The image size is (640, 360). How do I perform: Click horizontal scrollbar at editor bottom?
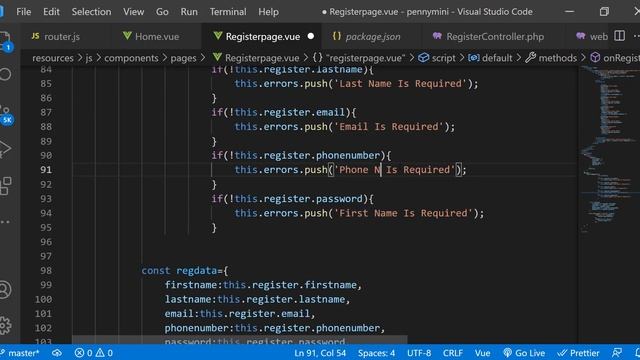[x=240, y=340]
